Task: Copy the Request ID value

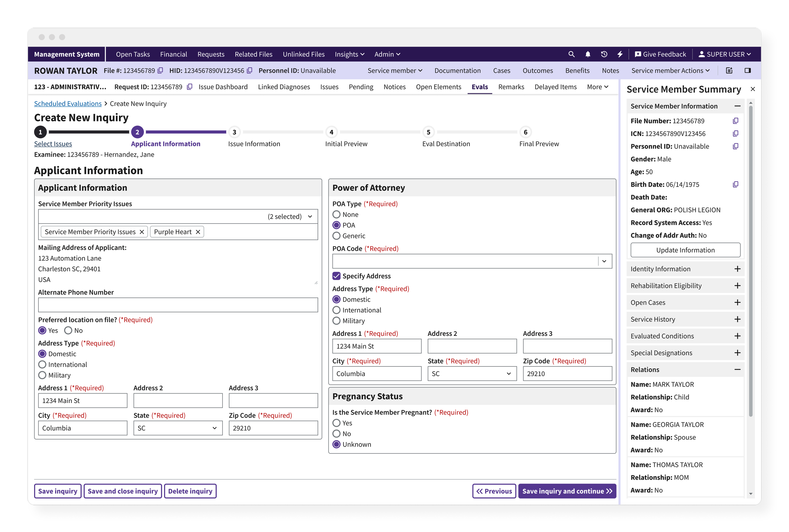Action: click(190, 87)
